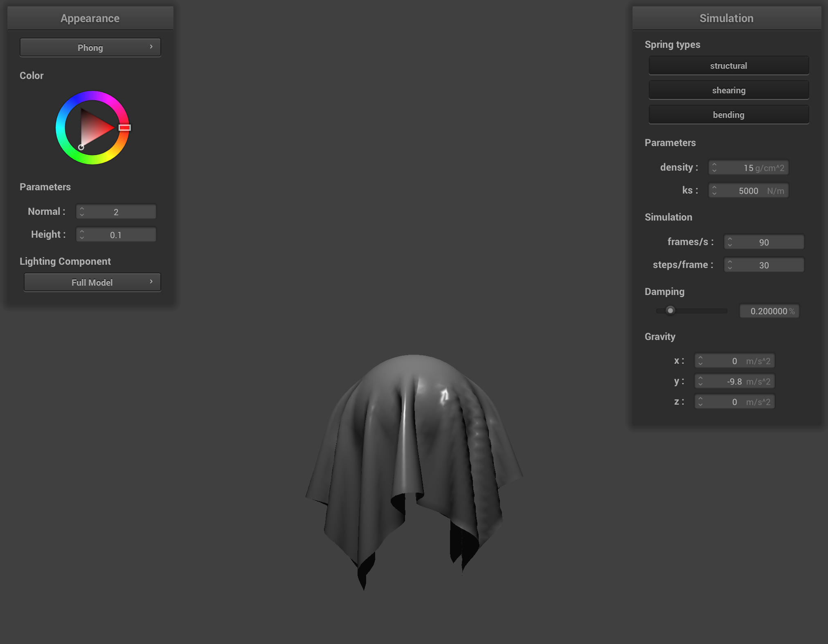This screenshot has width=828, height=644.
Task: Open the Phong shader dropdown
Action: (90, 47)
